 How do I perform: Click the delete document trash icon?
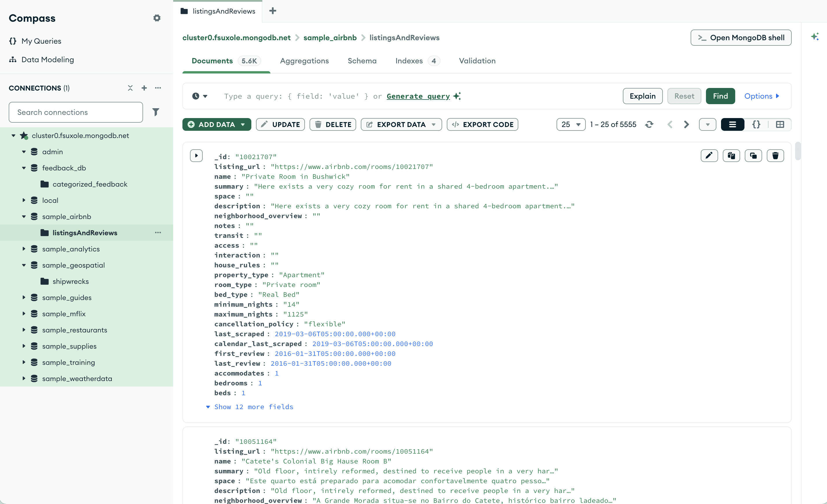775,156
